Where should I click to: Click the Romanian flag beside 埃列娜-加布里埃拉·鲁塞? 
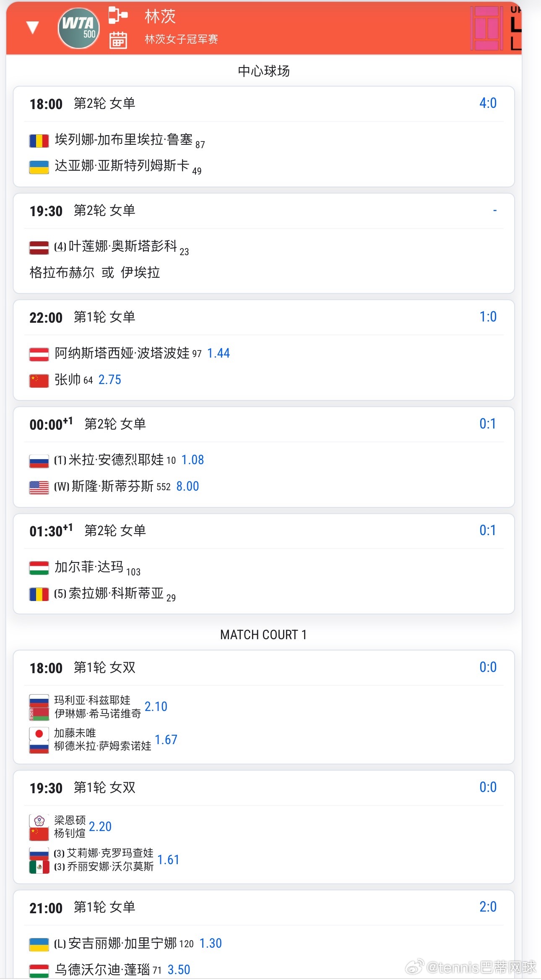[39, 141]
